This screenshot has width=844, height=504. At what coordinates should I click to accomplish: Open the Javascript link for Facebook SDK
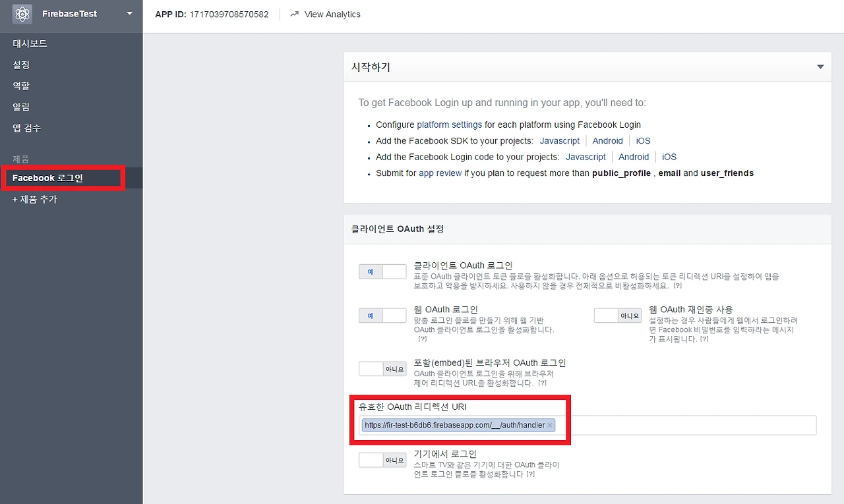[560, 140]
